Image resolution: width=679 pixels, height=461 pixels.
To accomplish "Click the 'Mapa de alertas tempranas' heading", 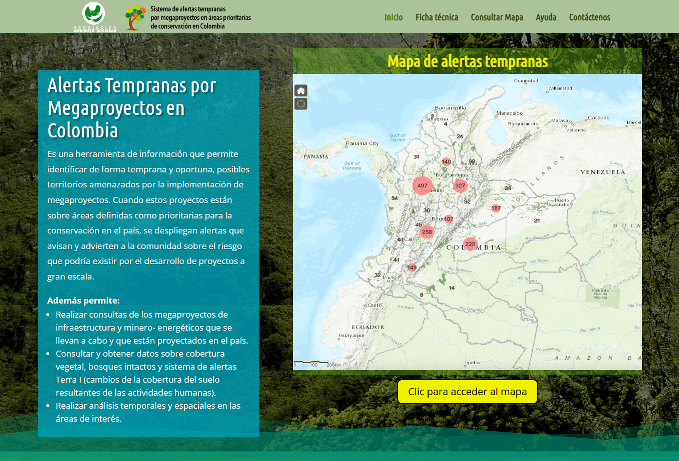I will click(467, 61).
